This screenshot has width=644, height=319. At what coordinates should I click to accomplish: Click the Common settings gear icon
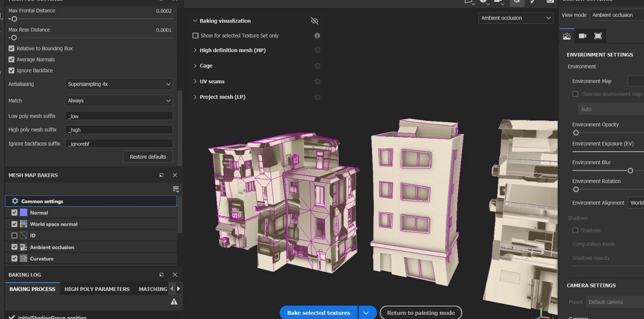(x=15, y=201)
